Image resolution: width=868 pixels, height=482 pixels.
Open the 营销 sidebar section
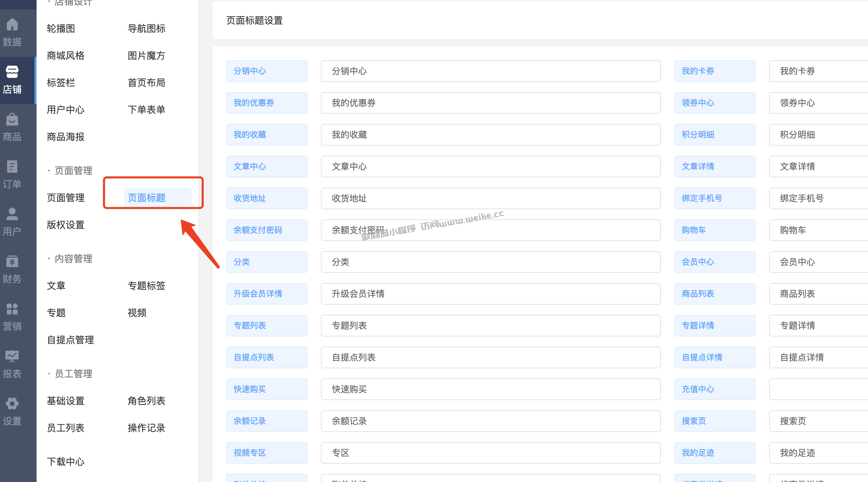[x=12, y=317]
